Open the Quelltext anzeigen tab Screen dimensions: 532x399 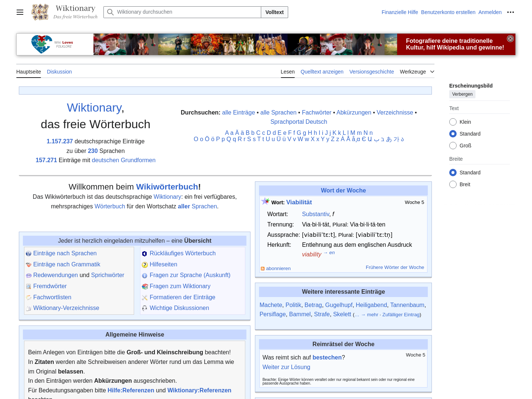[x=322, y=72]
